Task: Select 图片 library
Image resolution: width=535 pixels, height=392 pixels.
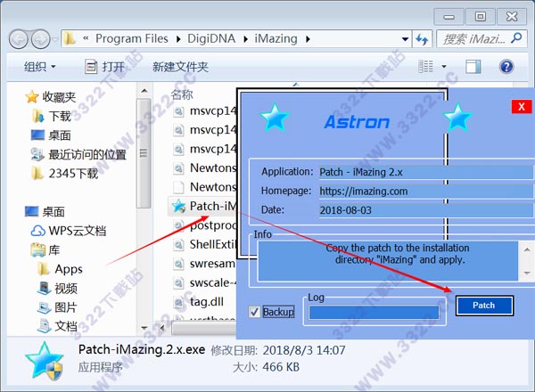Action: click(x=57, y=307)
